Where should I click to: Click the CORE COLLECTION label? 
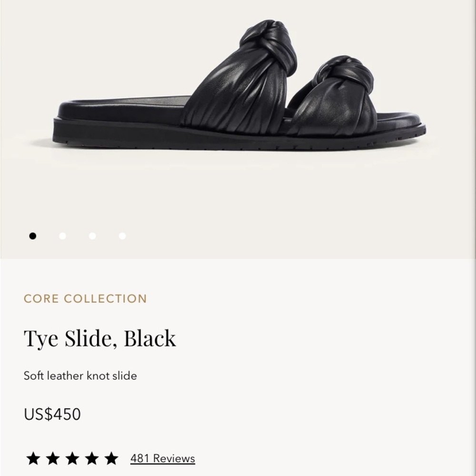point(85,298)
